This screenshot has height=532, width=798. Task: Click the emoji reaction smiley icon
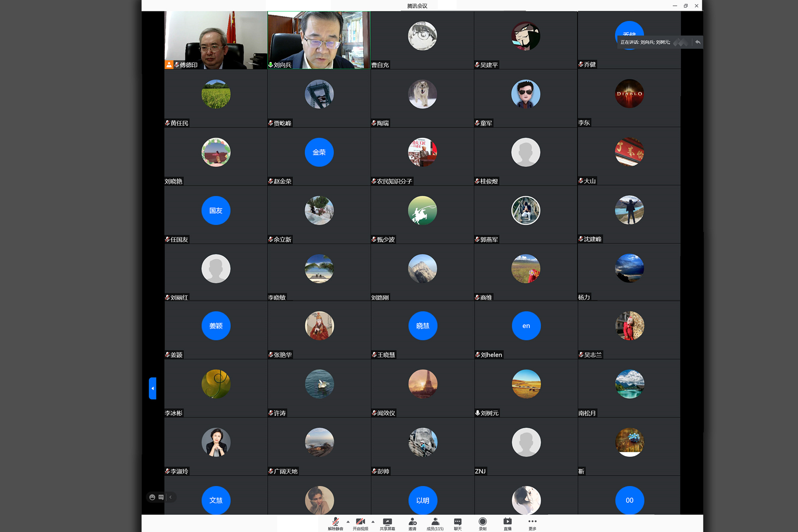pyautogui.click(x=152, y=497)
